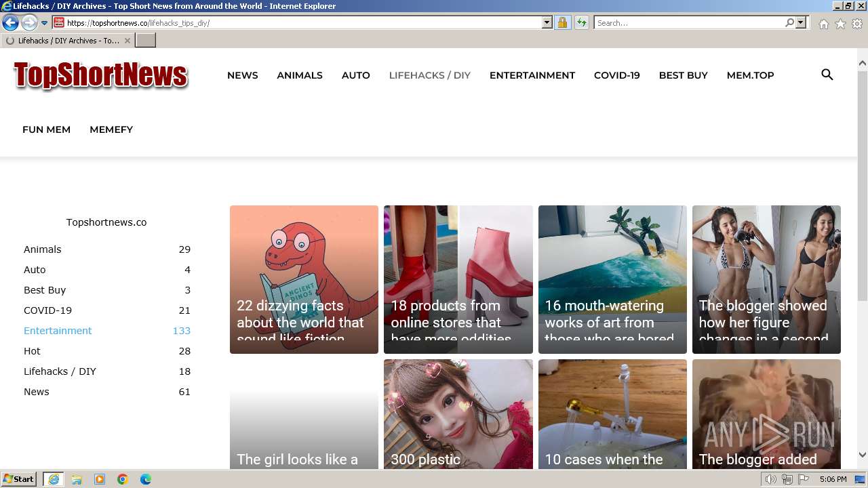Select Hot category in sidebar
868x488 pixels.
(107, 351)
